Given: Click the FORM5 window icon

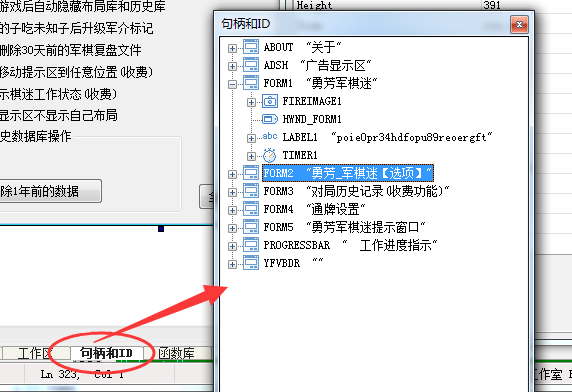Looking at the screenshot, I should coord(251,227).
